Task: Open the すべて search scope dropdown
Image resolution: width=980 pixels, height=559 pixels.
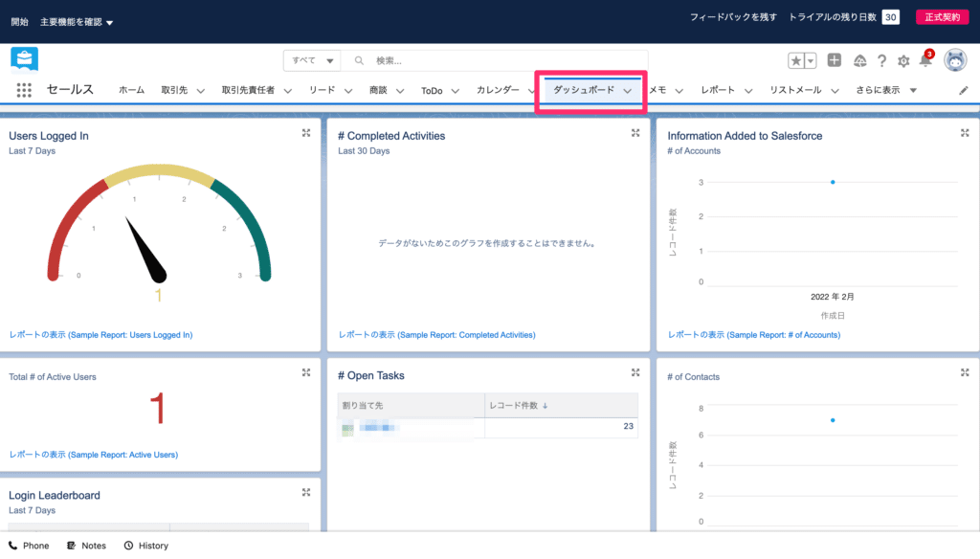Action: pos(312,60)
